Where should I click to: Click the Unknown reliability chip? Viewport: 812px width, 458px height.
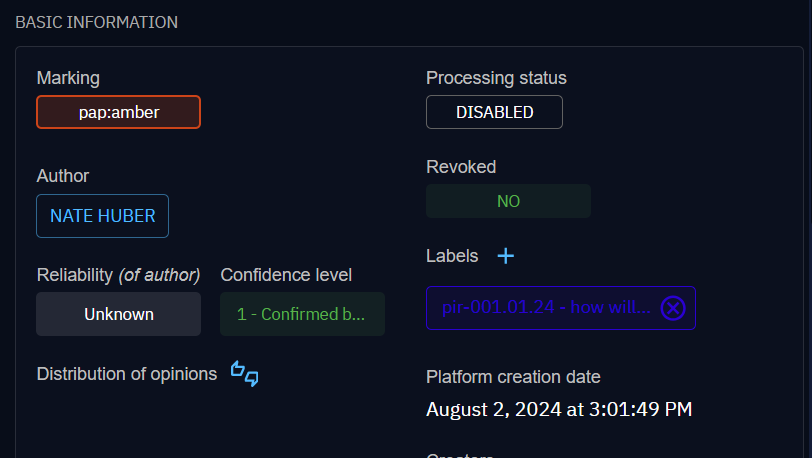click(119, 314)
